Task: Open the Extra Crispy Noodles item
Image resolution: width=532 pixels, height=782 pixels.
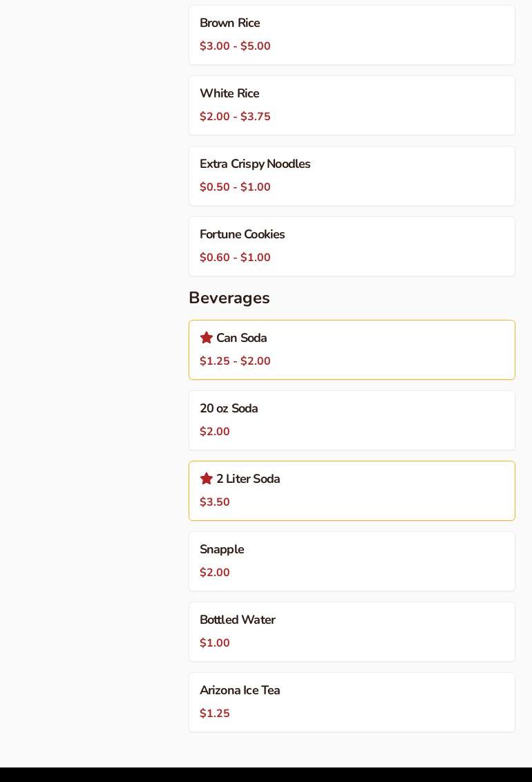Action: (255, 164)
